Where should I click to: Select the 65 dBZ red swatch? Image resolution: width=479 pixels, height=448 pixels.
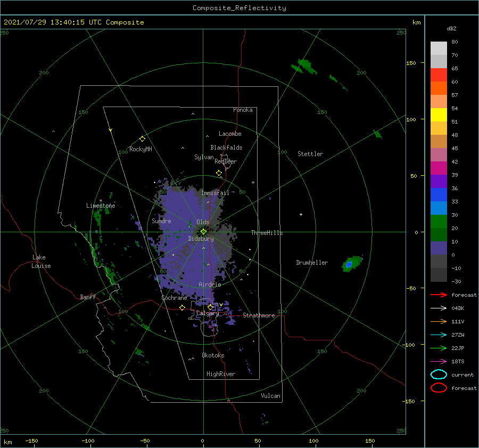coord(439,75)
